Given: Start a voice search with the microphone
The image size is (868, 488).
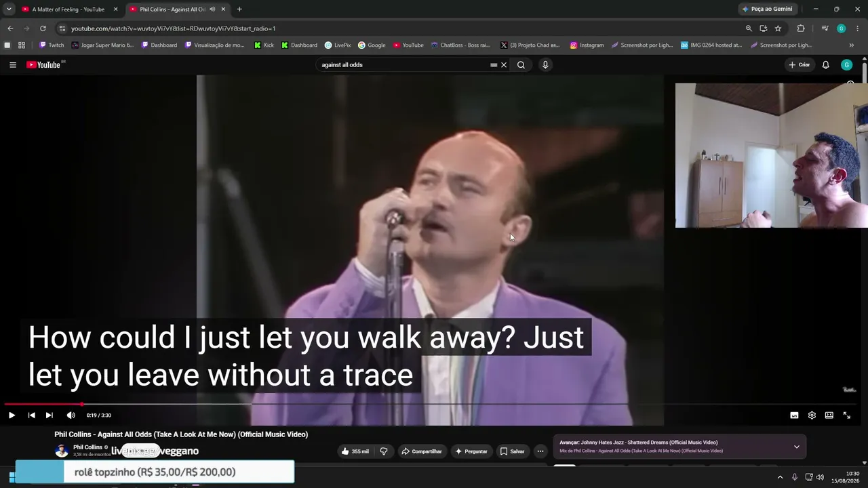Looking at the screenshot, I should 545,65.
